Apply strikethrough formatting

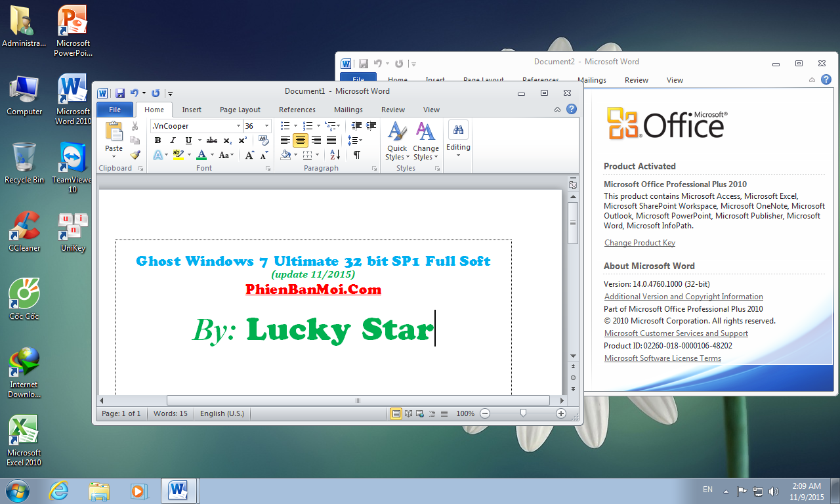click(211, 140)
